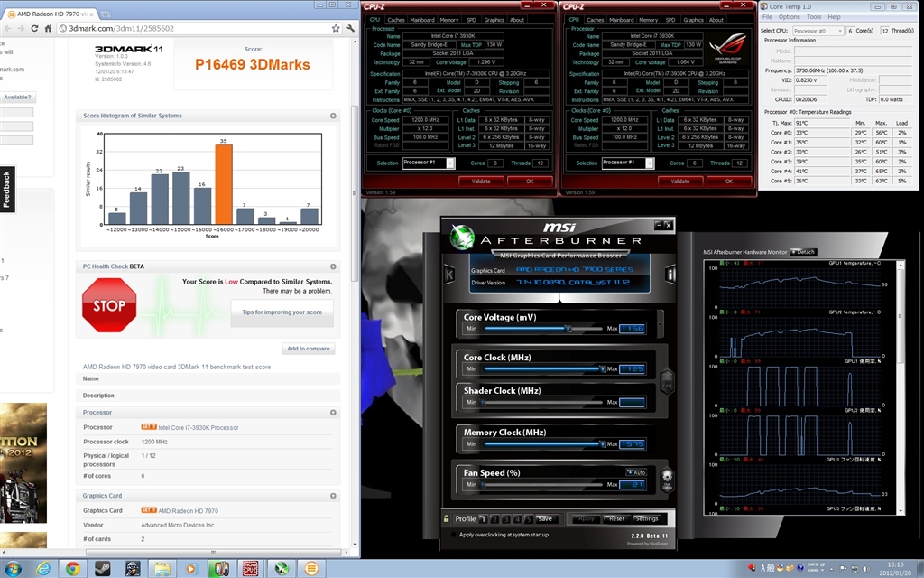
Task: Select Afterburner profile slot 4
Action: click(x=517, y=519)
